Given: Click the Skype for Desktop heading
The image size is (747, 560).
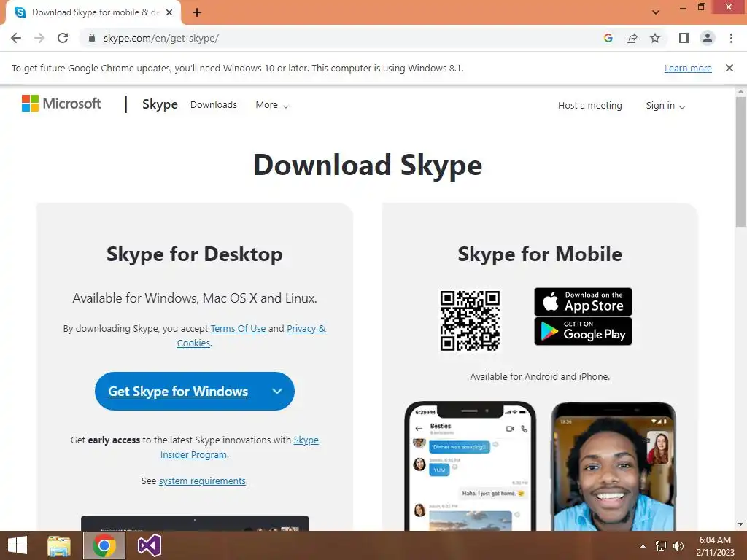Looking at the screenshot, I should (194, 254).
